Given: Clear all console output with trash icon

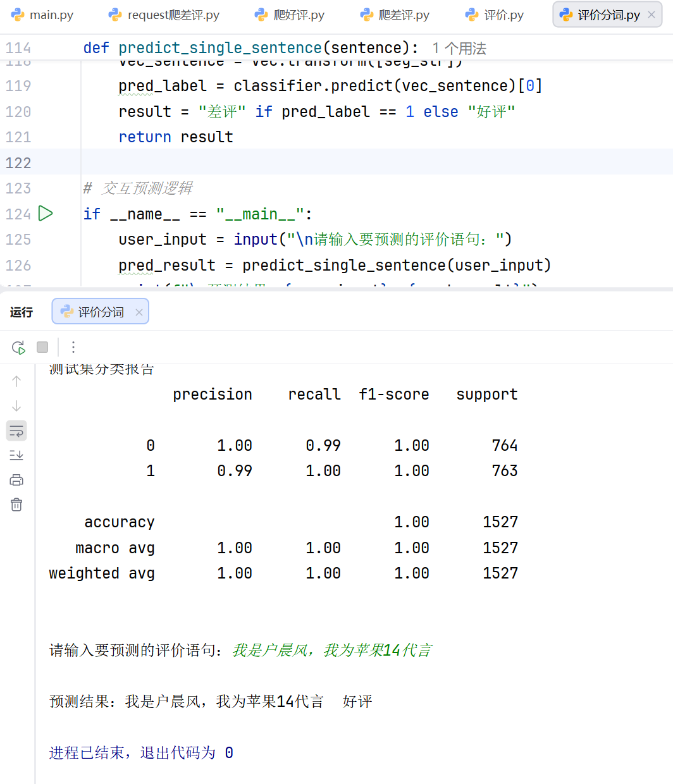Looking at the screenshot, I should [x=16, y=505].
